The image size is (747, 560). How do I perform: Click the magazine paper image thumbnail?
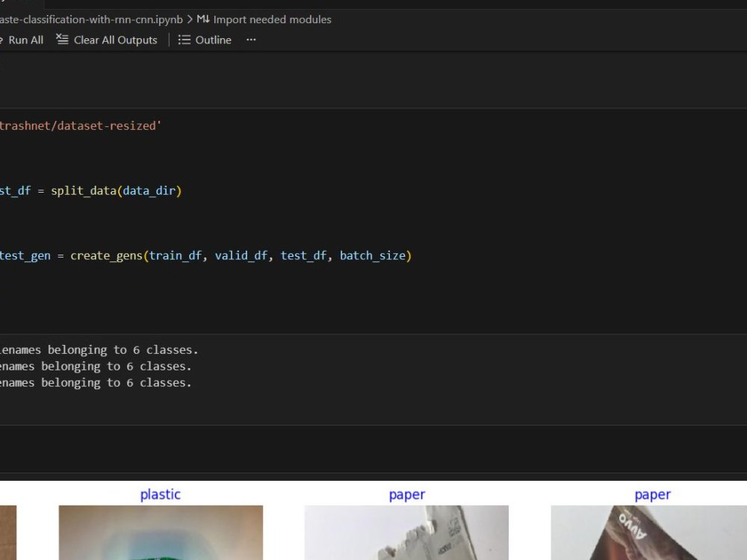coord(649,532)
